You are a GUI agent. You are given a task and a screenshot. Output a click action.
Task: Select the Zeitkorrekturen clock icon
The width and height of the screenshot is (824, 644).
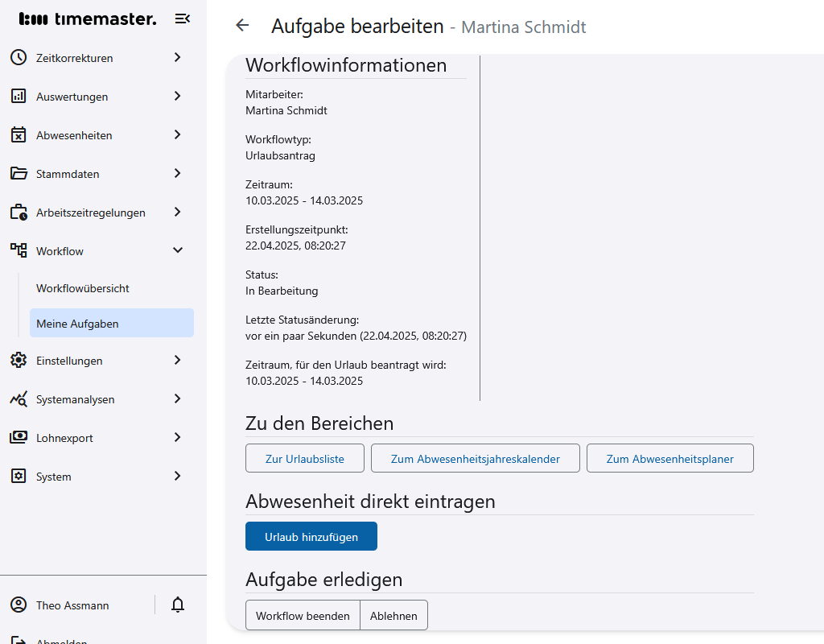[x=18, y=57]
